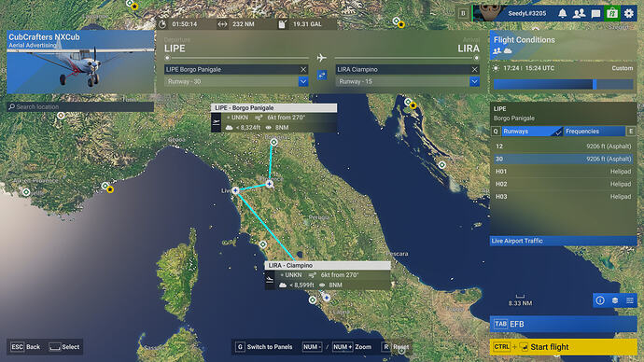644x362 pixels.
Task: Click the departure airplane icon in LIPE tooltip
Action: point(216,122)
